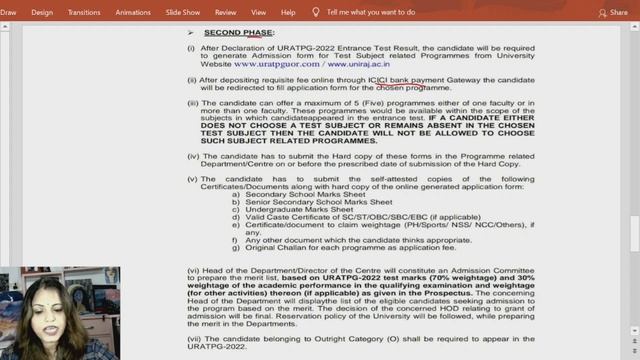
Task: Click the 'Secondary School Marks Sheet' line
Action: (x=305, y=195)
